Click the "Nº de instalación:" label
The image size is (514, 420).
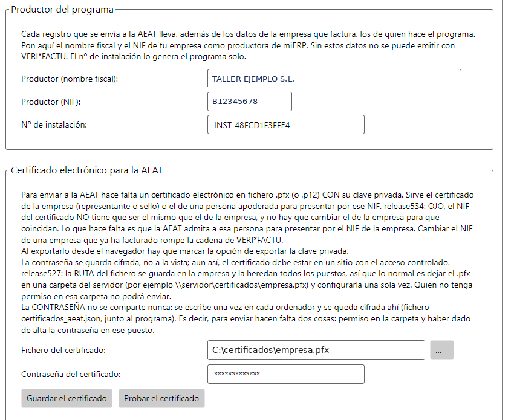coord(54,125)
